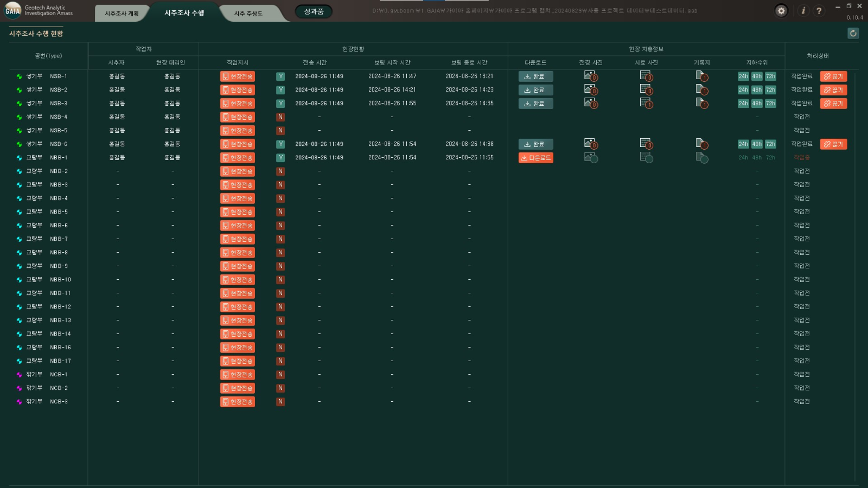Toggle the N status indicator for NSB-4
Screen dimensions: 868x488
[280, 117]
